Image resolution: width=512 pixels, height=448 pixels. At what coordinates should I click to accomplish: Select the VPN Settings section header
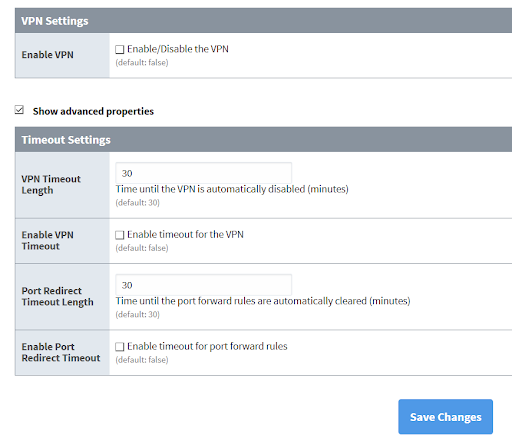(x=263, y=21)
